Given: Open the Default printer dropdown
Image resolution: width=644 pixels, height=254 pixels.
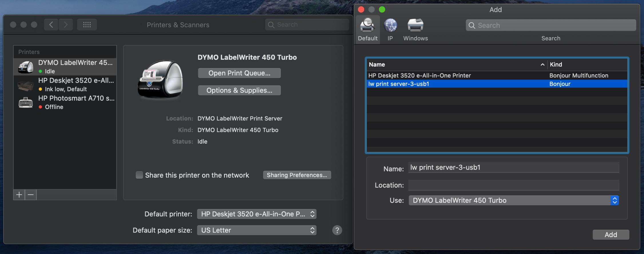Looking at the screenshot, I should coord(257,214).
